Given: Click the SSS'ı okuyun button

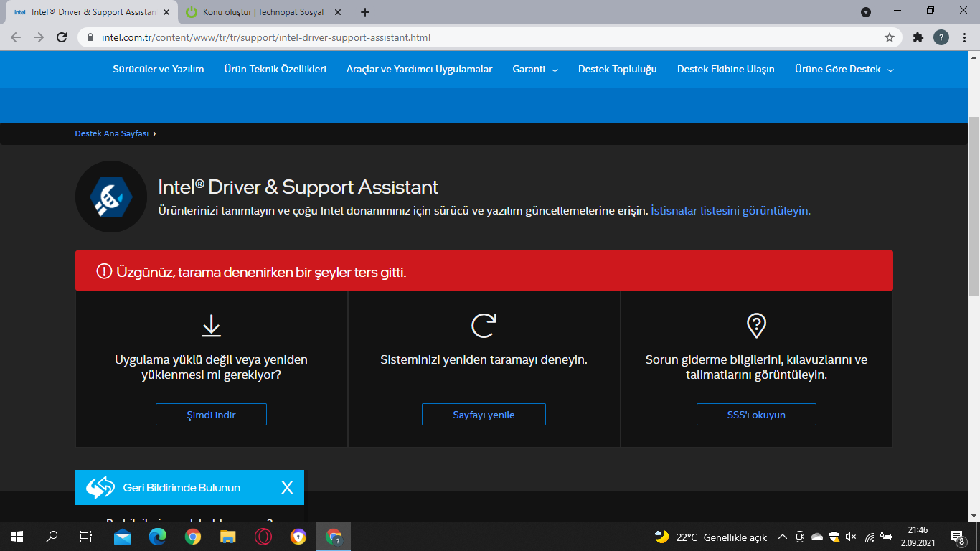Looking at the screenshot, I should click(x=756, y=415).
